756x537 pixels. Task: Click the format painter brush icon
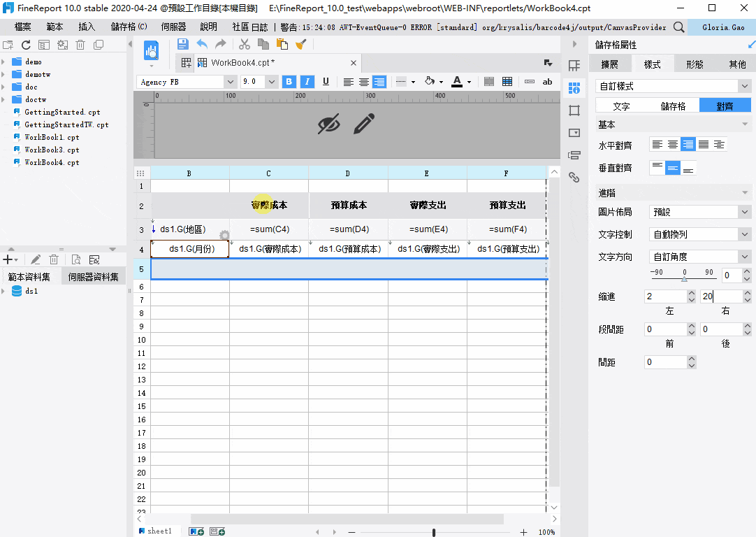tap(301, 44)
